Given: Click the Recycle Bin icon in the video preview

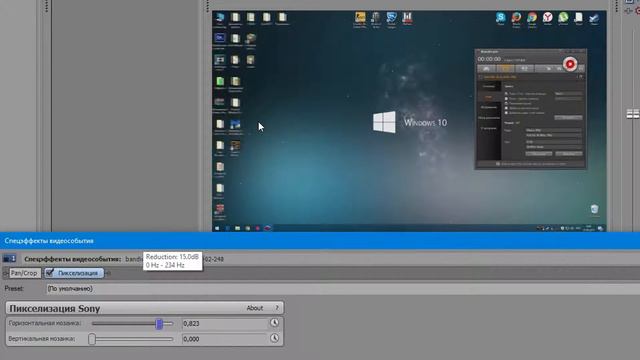Looking at the screenshot, I should pyautogui.click(x=594, y=209).
